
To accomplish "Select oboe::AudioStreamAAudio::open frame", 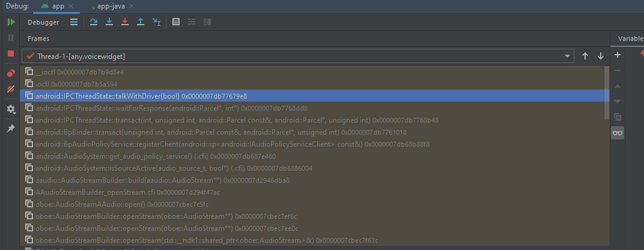I will (312, 204).
